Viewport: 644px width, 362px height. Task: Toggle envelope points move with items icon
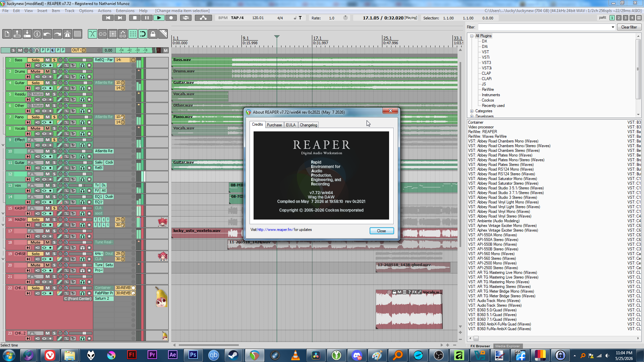coord(122,34)
